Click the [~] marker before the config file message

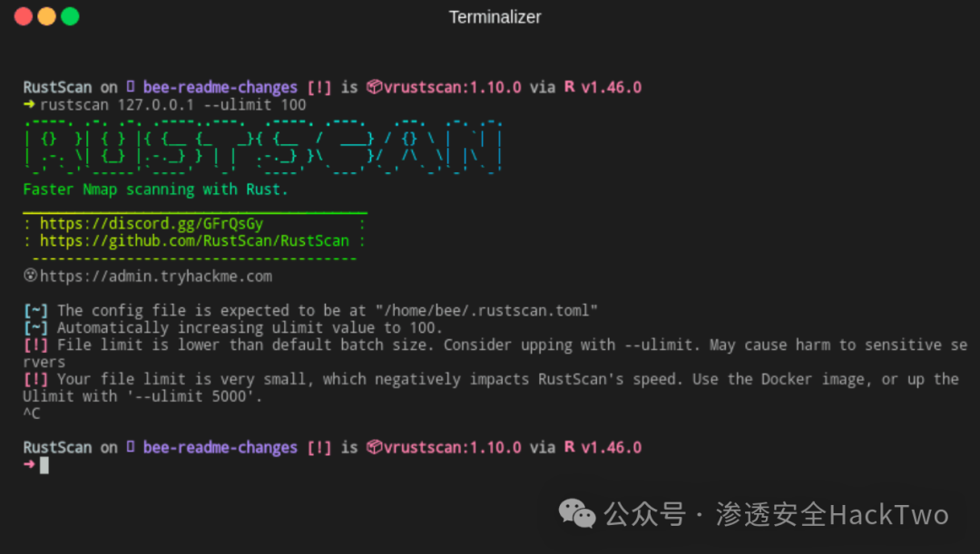pos(34,310)
